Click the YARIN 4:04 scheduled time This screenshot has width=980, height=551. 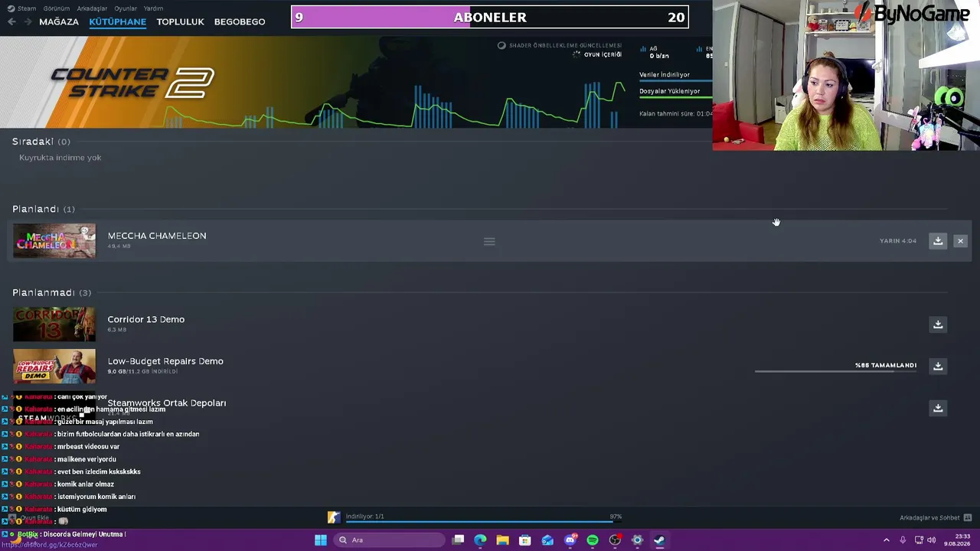tap(898, 241)
